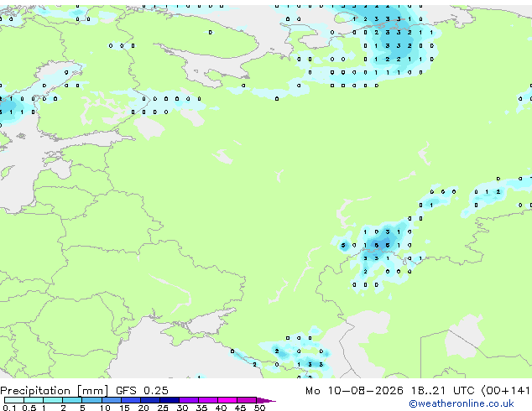
Task: Select the 5–10 mm legend color swatch
Action: click(91, 400)
